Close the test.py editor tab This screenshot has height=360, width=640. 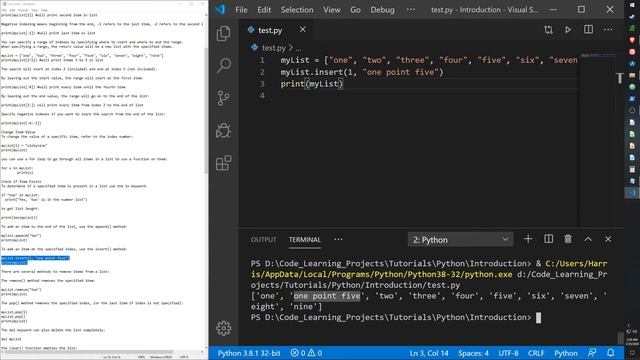click(x=302, y=29)
